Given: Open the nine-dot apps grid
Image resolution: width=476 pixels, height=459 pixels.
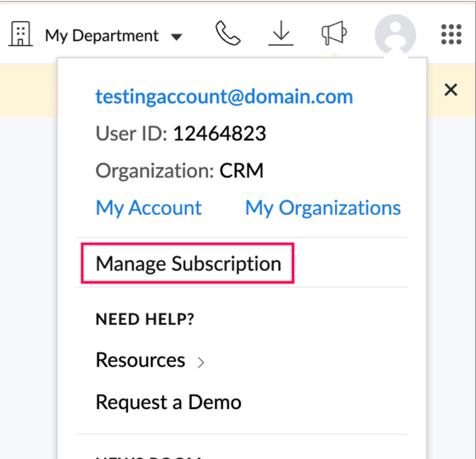Looking at the screenshot, I should [x=451, y=34].
